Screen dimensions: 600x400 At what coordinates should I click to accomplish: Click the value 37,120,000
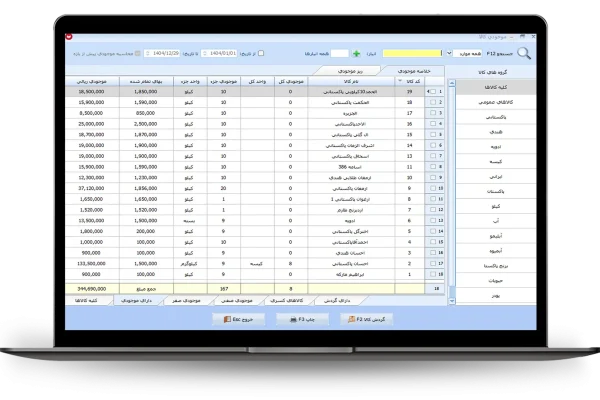click(91, 188)
